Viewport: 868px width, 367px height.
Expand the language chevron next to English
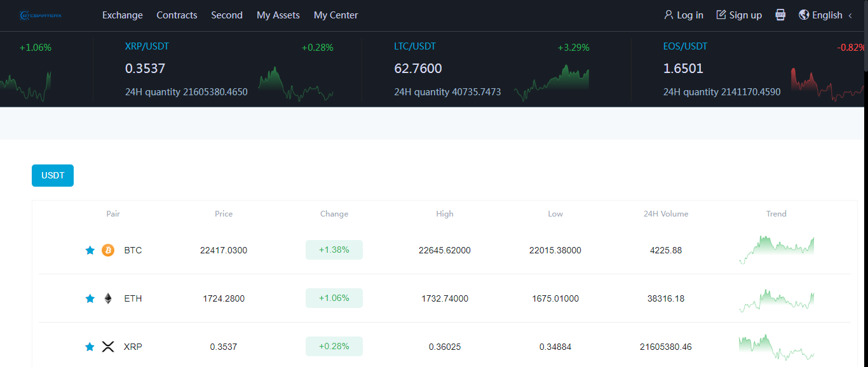(x=850, y=15)
